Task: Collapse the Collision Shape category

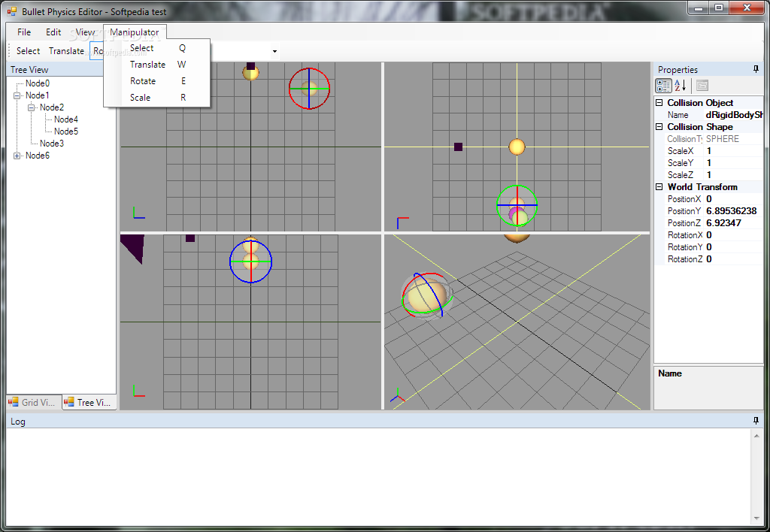Action: (659, 127)
